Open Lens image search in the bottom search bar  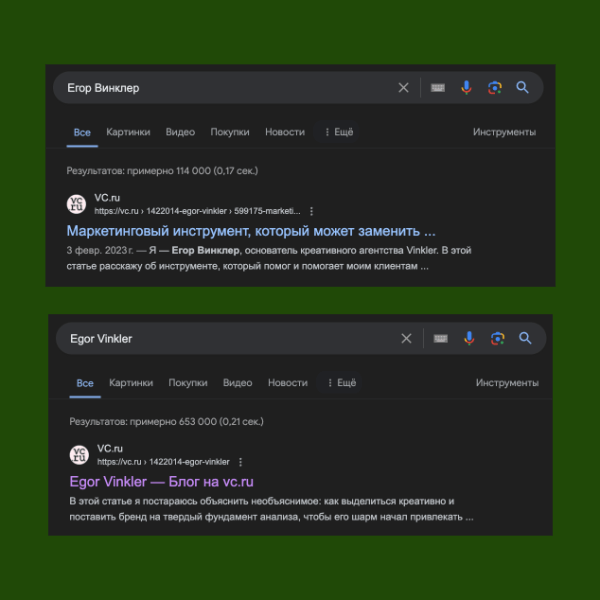[497, 339]
